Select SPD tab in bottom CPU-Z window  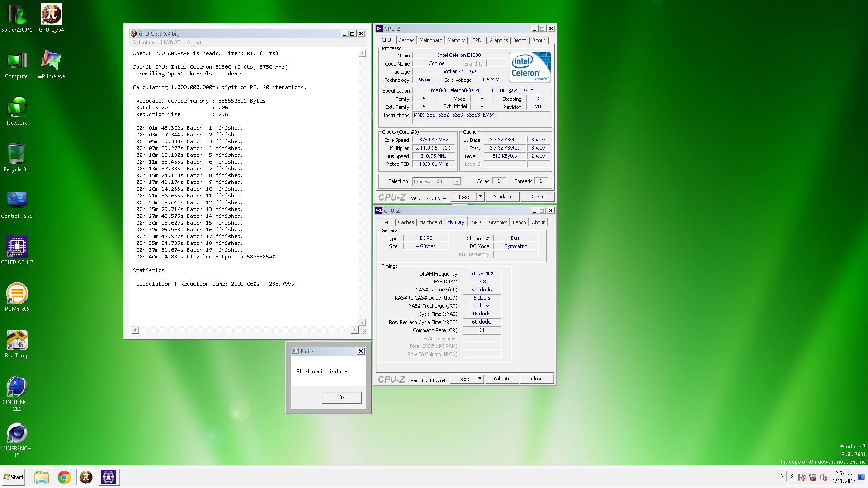click(476, 222)
